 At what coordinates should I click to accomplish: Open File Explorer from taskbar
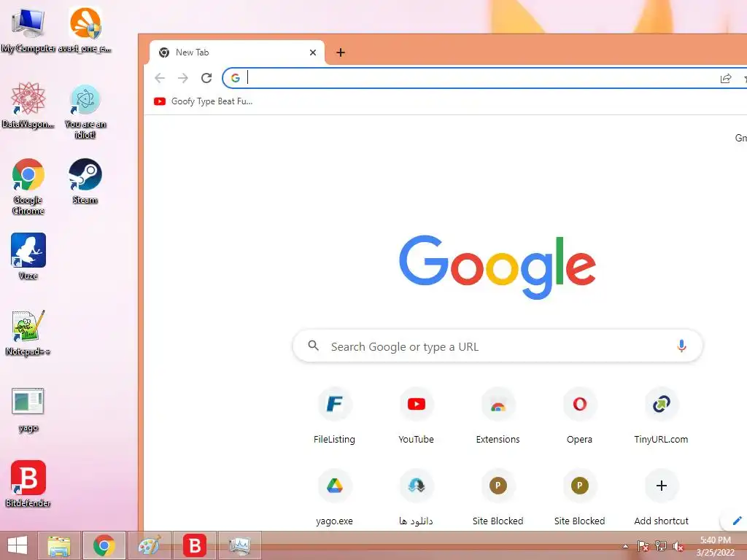click(x=59, y=545)
